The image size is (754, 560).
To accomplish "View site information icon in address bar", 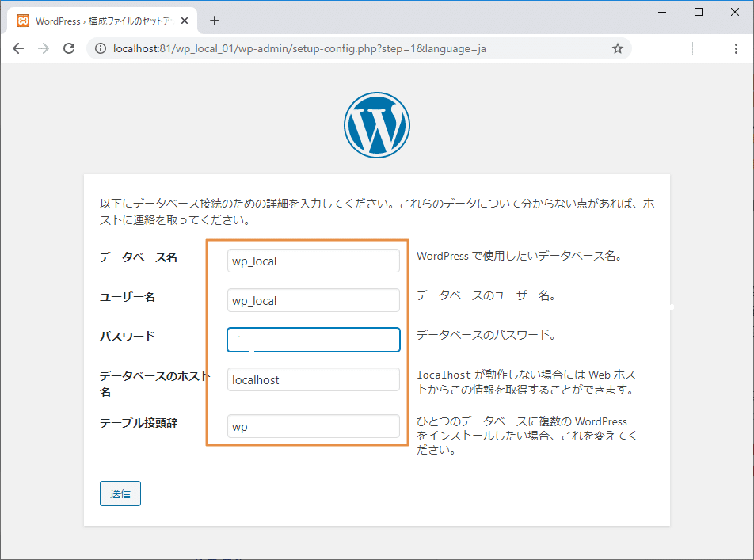I will tap(101, 48).
